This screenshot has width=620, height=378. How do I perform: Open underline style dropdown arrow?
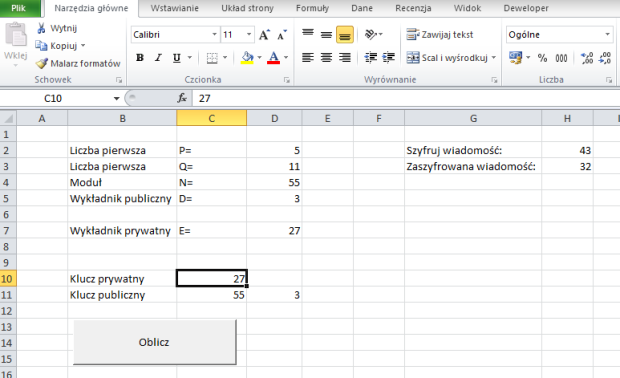point(189,58)
